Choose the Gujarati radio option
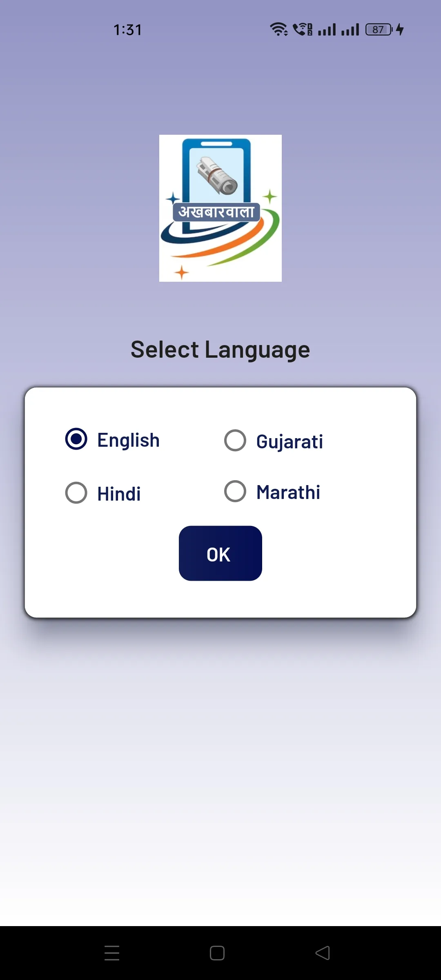Viewport: 441px width, 980px height. [x=235, y=441]
